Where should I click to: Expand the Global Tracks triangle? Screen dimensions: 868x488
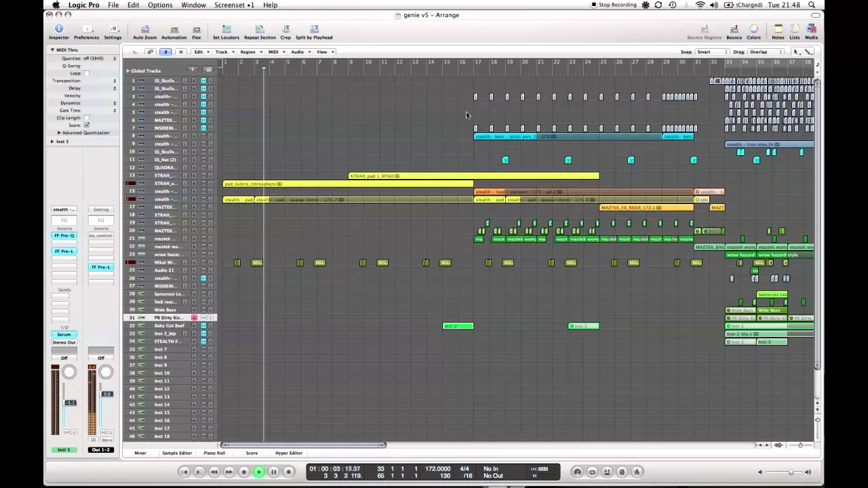click(x=127, y=70)
